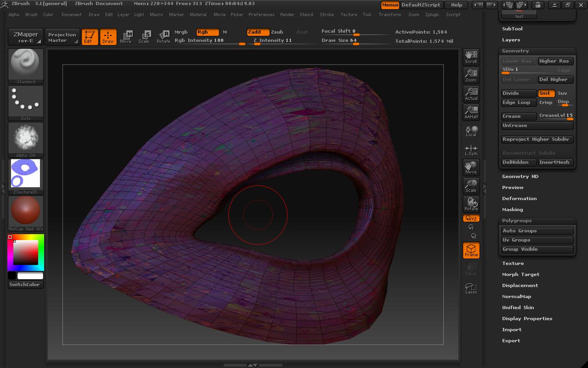588x368 pixels.
Task: Toggle Local transformations icon
Action: 471,131
